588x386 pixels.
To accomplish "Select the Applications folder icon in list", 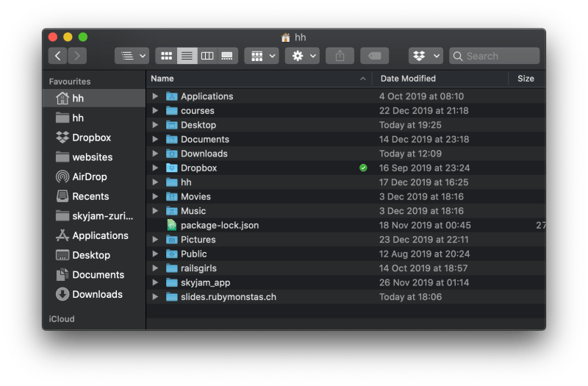I will point(172,96).
